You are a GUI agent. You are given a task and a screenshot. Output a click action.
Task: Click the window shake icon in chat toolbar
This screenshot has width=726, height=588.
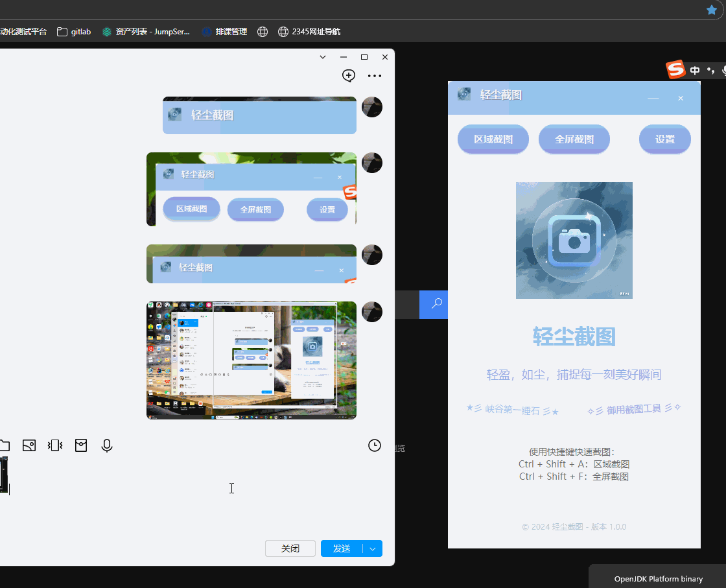(x=55, y=445)
